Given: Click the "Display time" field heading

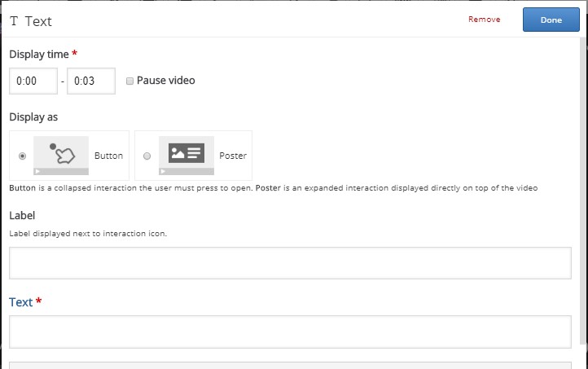Looking at the screenshot, I should 37,54.
